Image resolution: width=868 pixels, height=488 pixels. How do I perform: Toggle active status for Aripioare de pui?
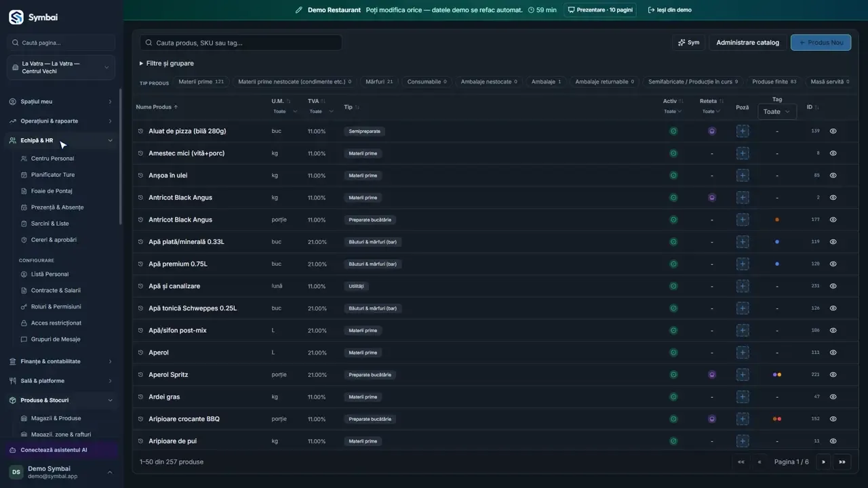click(x=673, y=441)
